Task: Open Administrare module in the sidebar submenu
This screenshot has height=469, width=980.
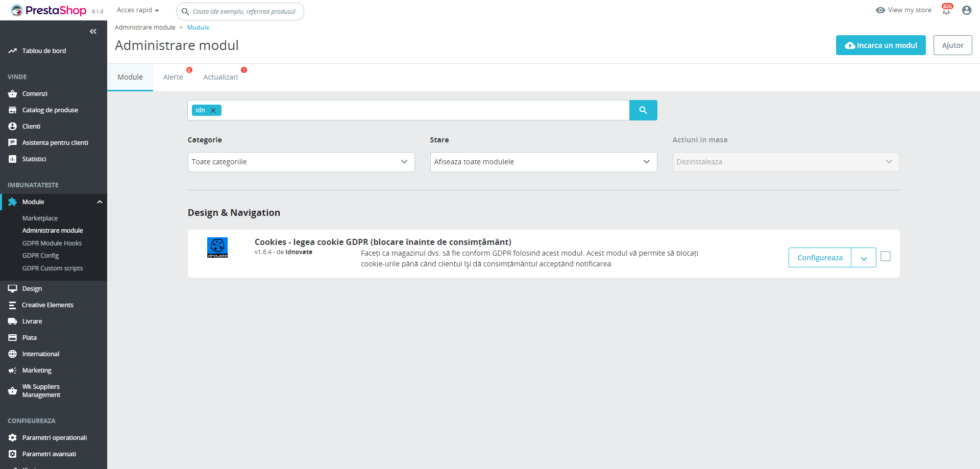Action: tap(53, 231)
